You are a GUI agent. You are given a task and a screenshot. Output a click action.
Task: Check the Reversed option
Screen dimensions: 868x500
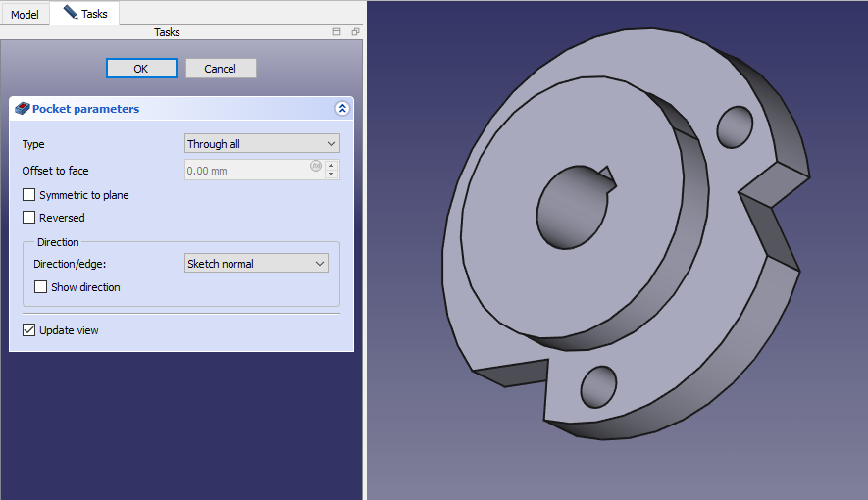29,218
